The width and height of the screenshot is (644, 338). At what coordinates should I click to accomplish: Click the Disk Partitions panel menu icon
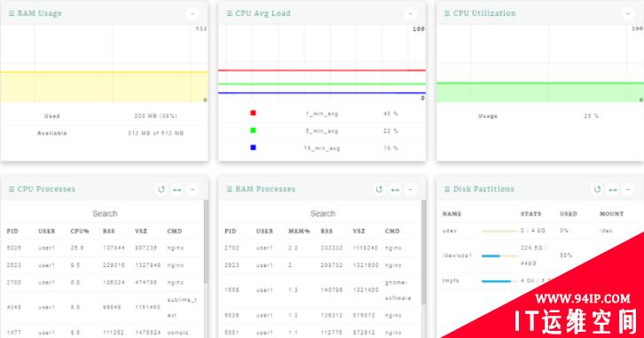(447, 189)
